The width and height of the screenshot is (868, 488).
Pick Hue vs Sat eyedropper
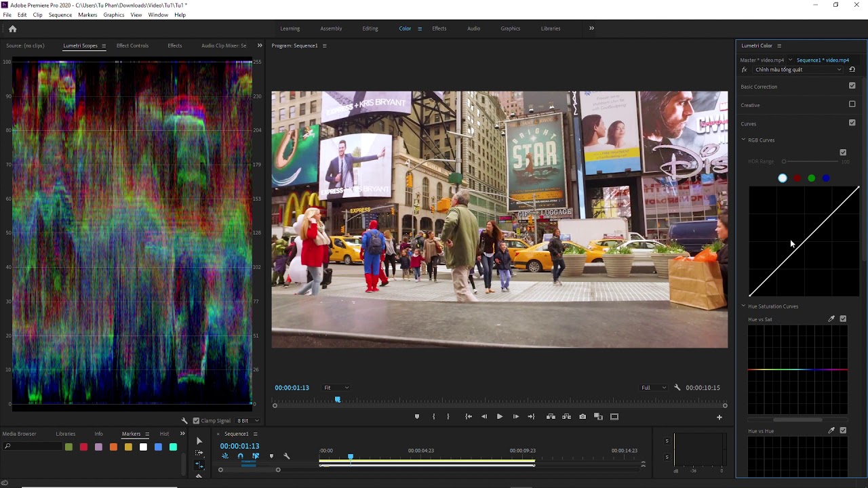[831, 319]
